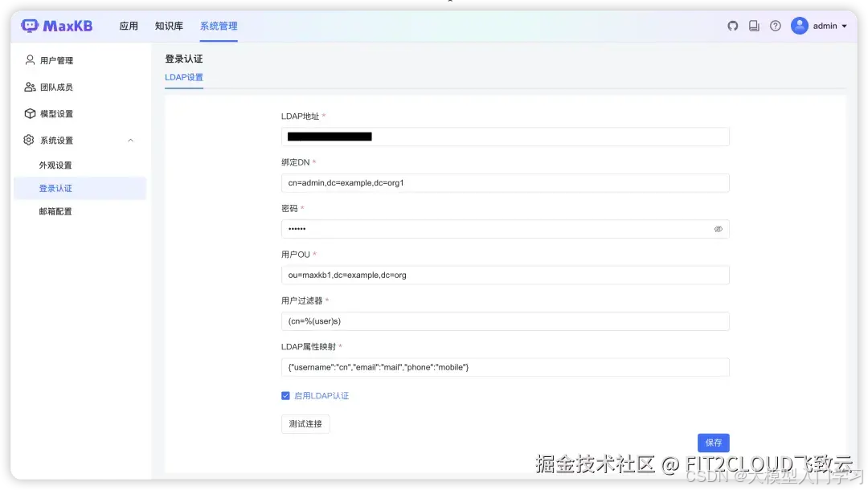868x490 pixels.
Task: Click the 保存 button
Action: 713,443
